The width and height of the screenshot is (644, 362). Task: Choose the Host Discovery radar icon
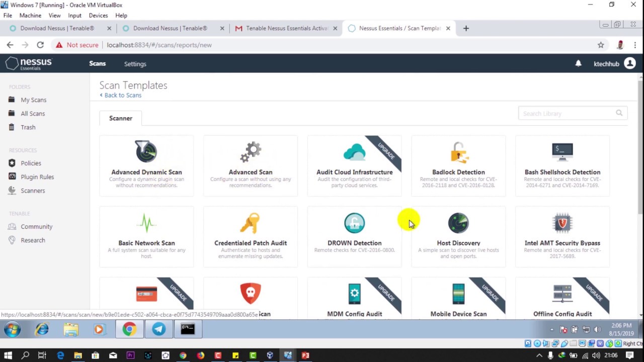(458, 223)
